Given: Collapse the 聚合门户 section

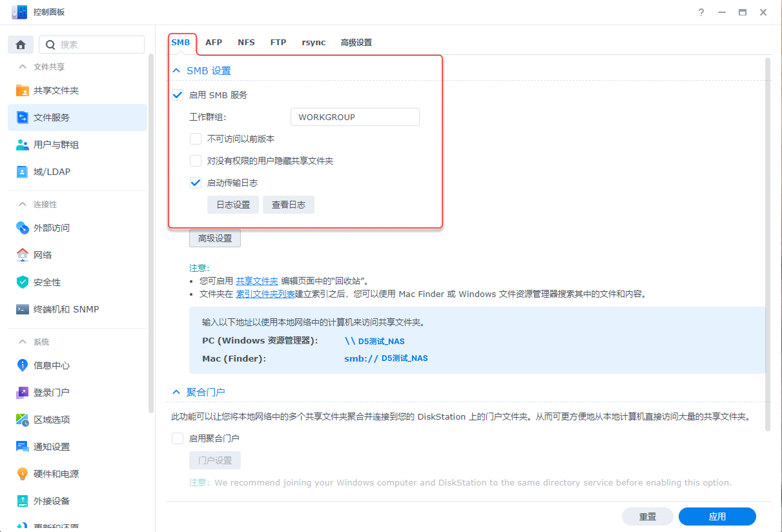Looking at the screenshot, I should pyautogui.click(x=176, y=392).
